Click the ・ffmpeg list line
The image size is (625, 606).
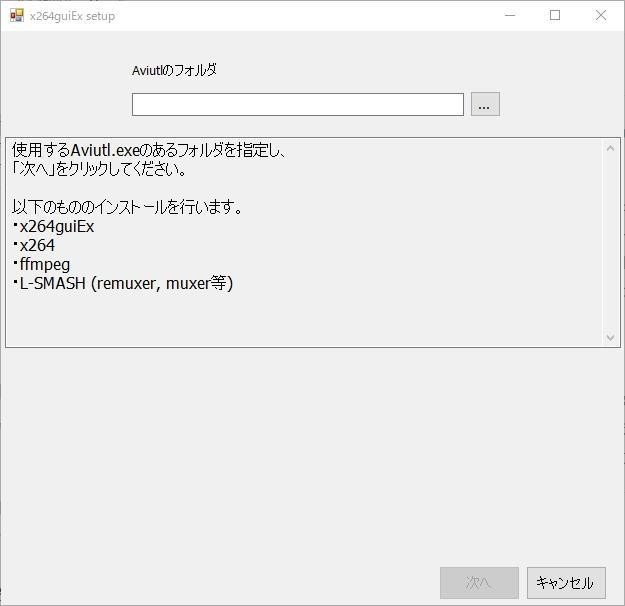(41, 264)
